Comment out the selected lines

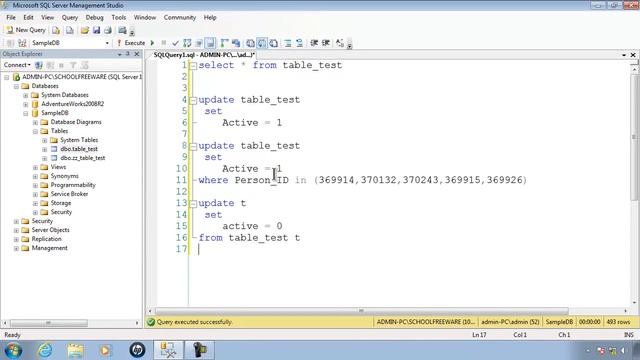click(288, 43)
